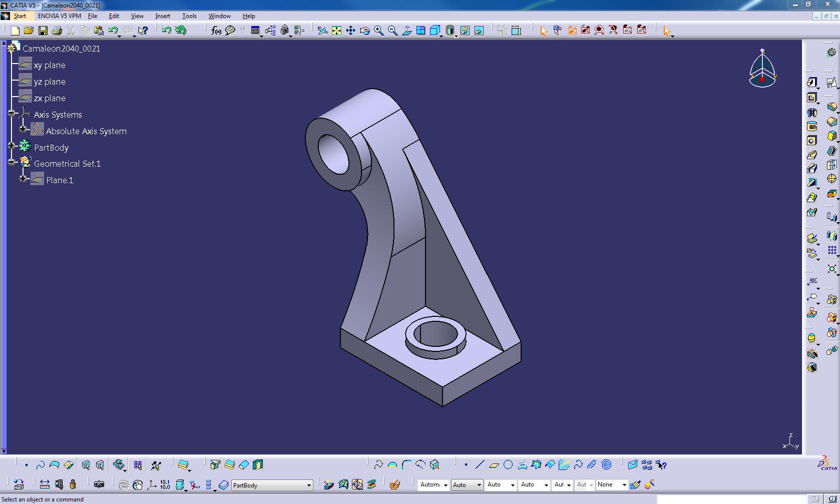Collapse the Geometrical Set.1 node
This screenshot has height=504, width=840.
11,162
